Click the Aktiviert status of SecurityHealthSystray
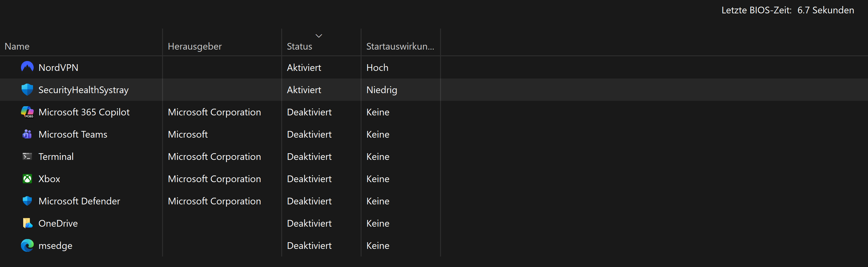This screenshot has height=267, width=868. pyautogui.click(x=304, y=90)
